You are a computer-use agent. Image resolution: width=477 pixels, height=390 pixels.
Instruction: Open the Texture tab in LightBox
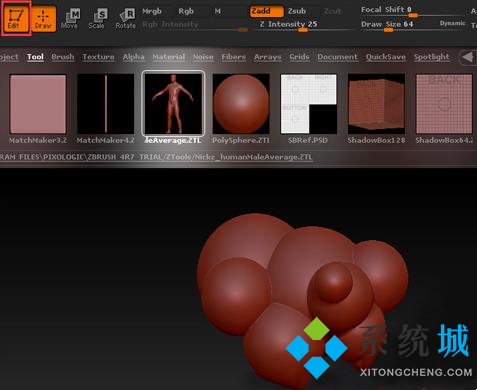tap(98, 57)
